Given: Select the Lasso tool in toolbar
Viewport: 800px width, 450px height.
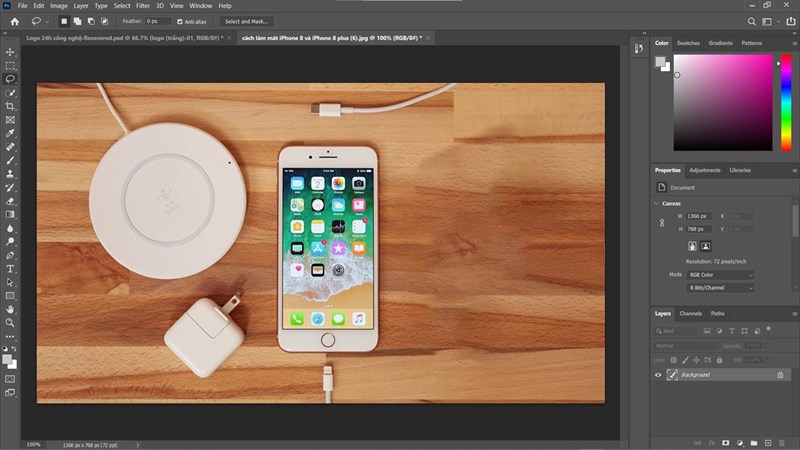Looking at the screenshot, I should click(10, 79).
